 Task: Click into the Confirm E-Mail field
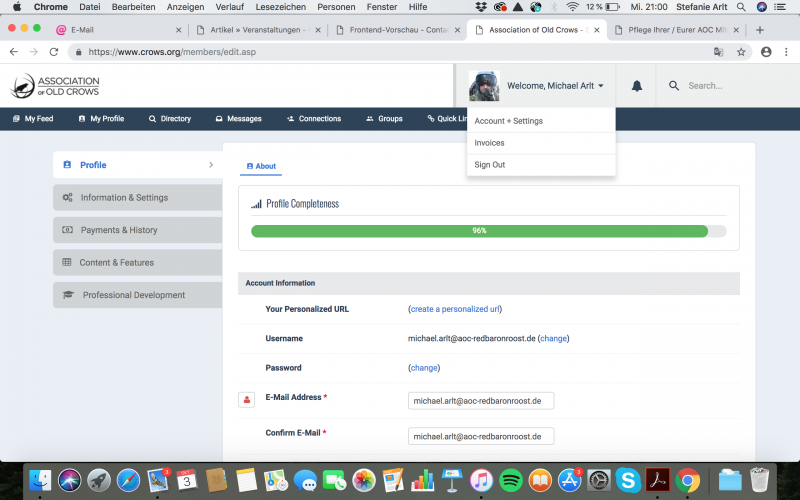(x=481, y=436)
